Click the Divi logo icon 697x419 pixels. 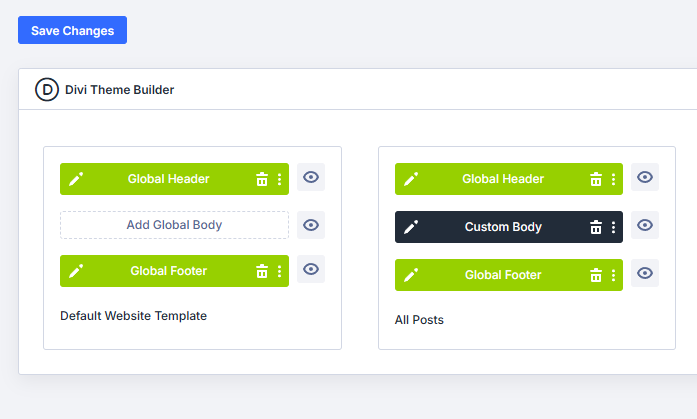tap(47, 89)
